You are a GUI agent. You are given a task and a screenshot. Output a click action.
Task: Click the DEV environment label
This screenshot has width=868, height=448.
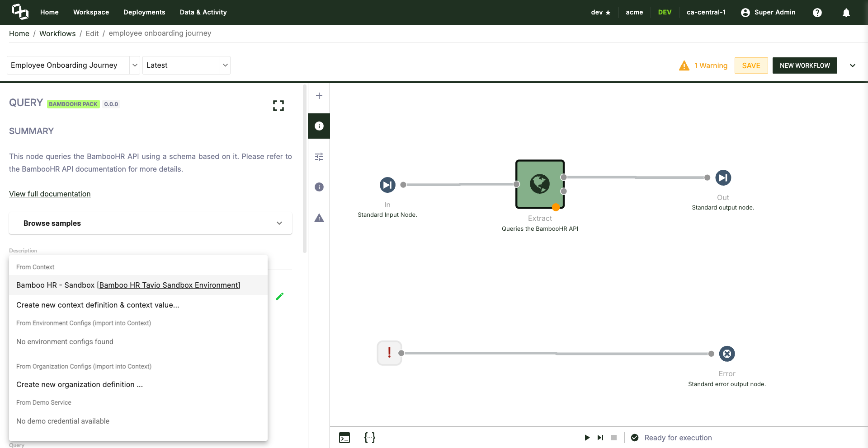pyautogui.click(x=665, y=12)
